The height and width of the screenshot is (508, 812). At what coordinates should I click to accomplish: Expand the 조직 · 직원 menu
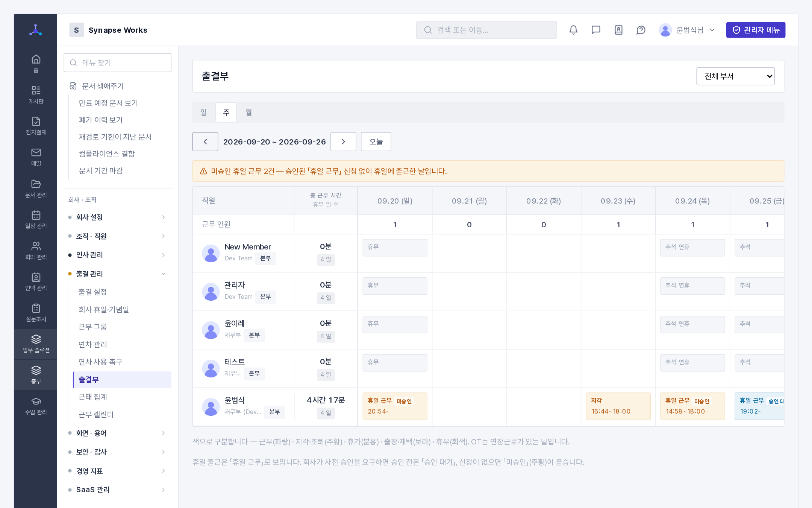click(117, 236)
